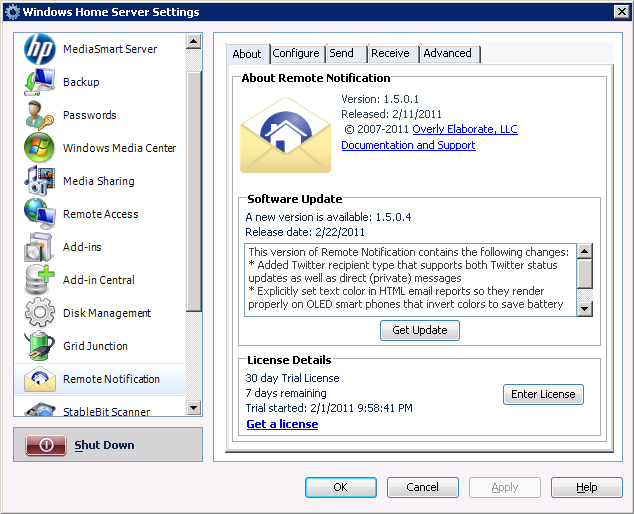Click the StableBit Scanner icon
The image size is (634, 514).
click(40, 409)
